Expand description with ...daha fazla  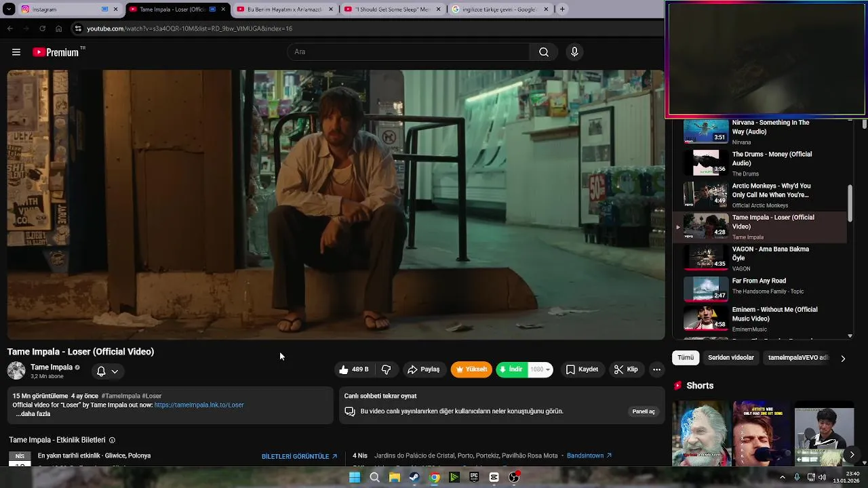click(33, 414)
